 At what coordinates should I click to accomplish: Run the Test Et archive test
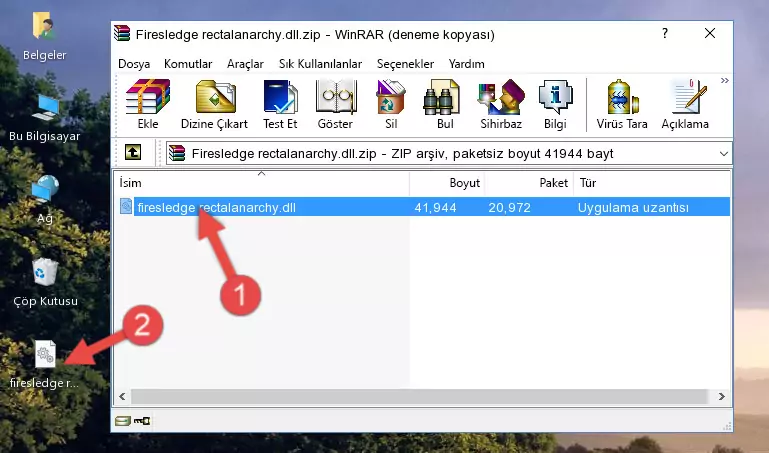[x=280, y=104]
